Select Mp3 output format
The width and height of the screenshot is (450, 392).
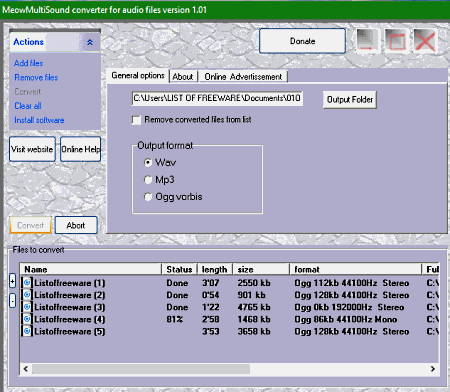tap(148, 180)
